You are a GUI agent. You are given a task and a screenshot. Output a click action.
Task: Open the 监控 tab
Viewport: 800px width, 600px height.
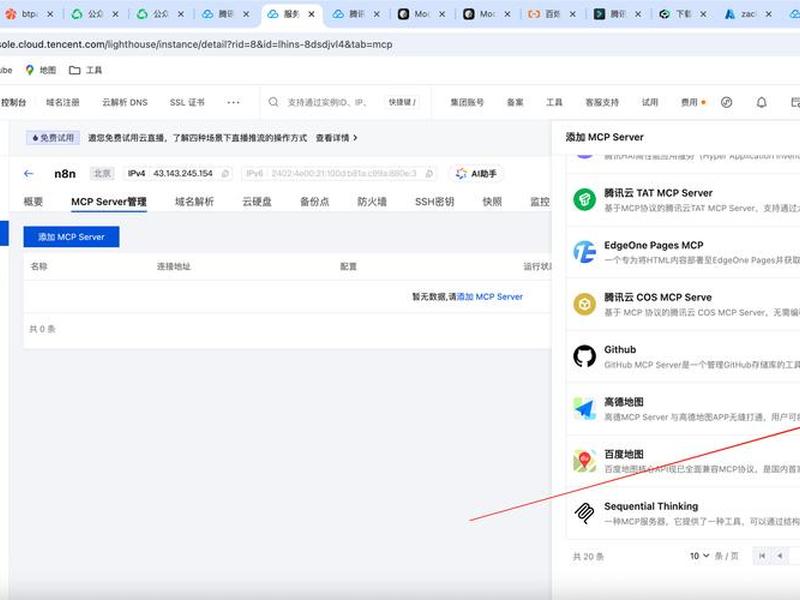click(540, 202)
